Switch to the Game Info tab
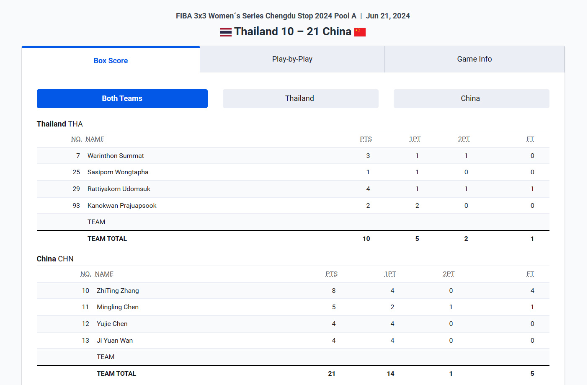The height and width of the screenshot is (385, 588). point(474,59)
